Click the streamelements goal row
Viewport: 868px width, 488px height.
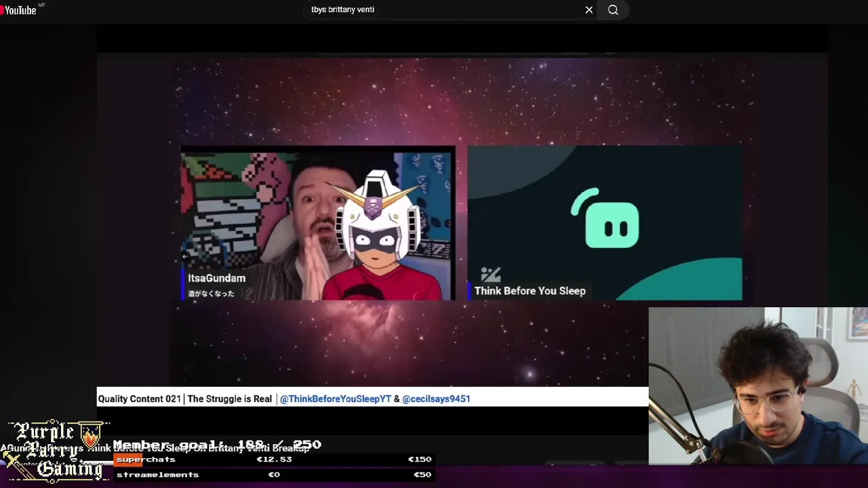[274, 474]
